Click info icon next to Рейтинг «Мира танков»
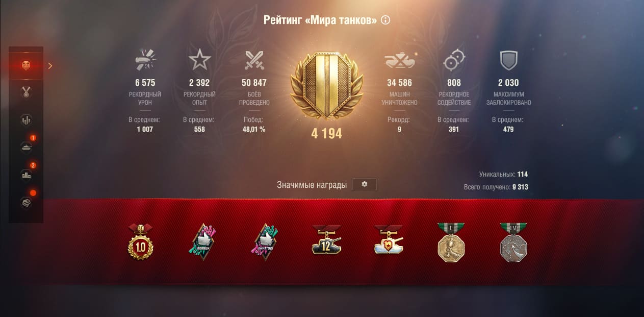 tap(385, 20)
